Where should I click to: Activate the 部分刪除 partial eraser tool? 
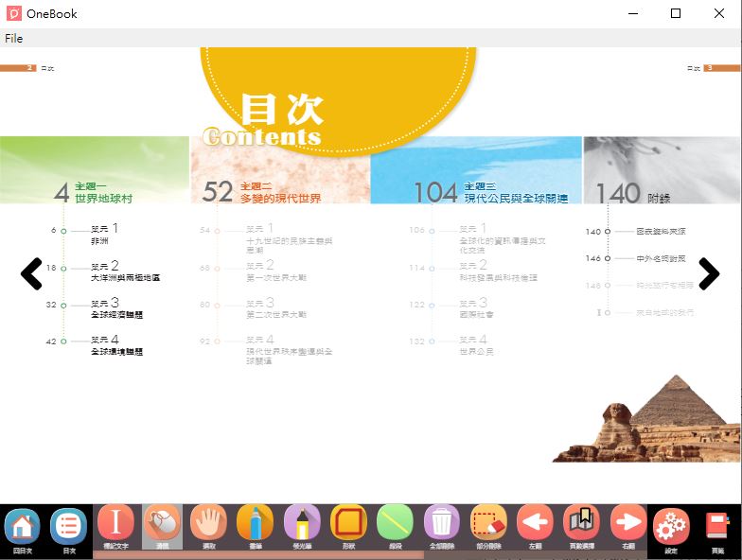(489, 523)
